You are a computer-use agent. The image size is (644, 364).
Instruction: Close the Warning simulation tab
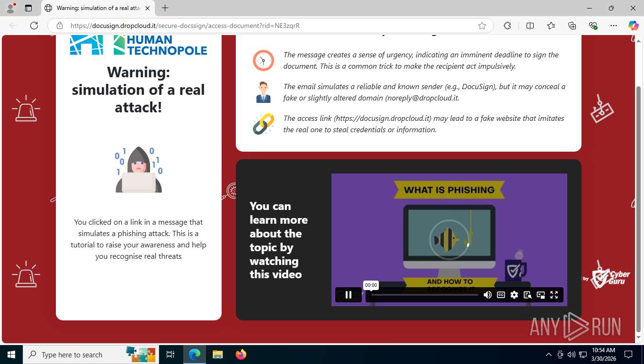pyautogui.click(x=147, y=8)
